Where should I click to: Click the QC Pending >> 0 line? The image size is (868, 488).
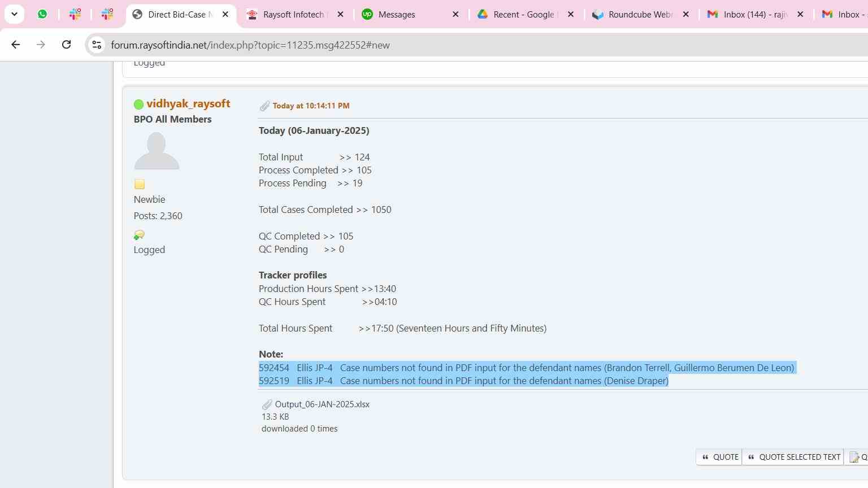[301, 249]
